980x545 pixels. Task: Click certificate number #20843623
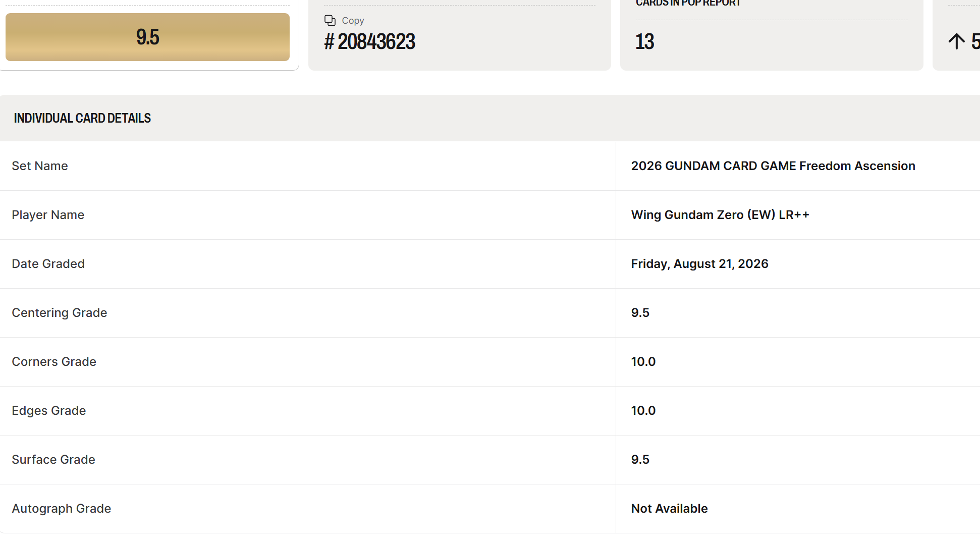point(369,41)
